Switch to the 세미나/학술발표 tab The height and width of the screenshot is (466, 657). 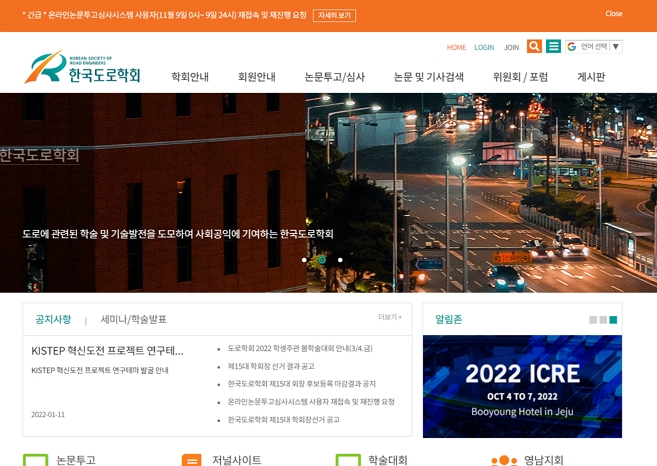(133, 320)
